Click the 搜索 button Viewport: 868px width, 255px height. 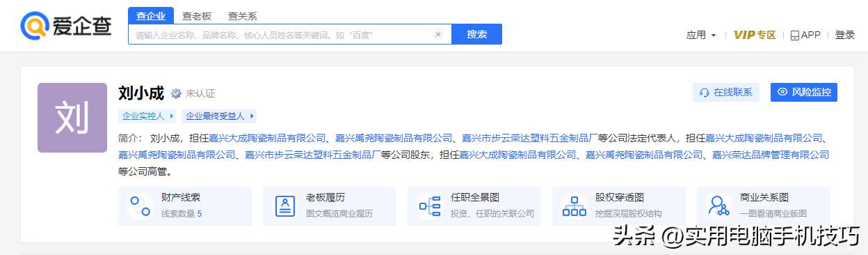tap(476, 34)
